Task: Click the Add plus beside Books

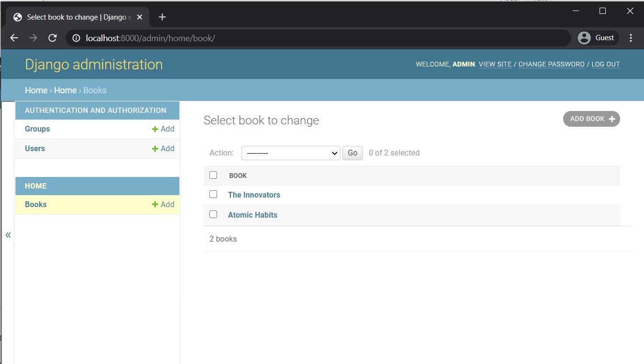Action: 163,205
